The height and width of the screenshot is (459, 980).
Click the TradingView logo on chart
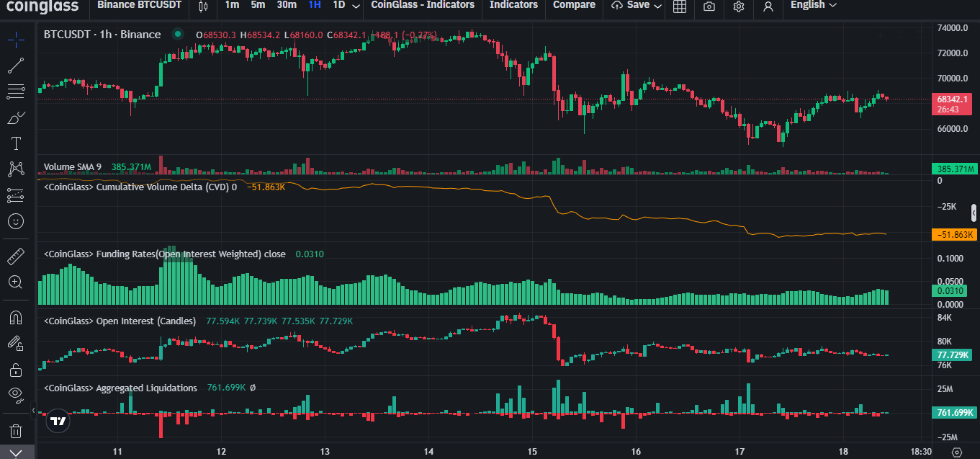pyautogui.click(x=59, y=421)
